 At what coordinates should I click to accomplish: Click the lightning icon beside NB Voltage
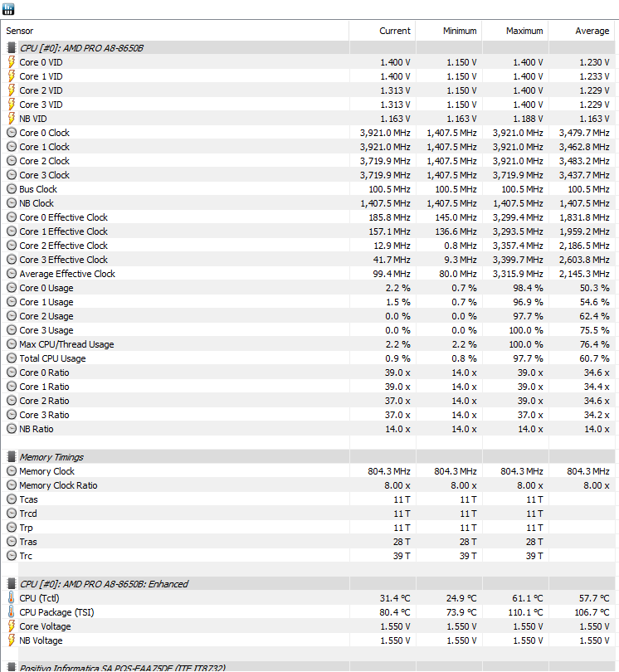coord(12,640)
